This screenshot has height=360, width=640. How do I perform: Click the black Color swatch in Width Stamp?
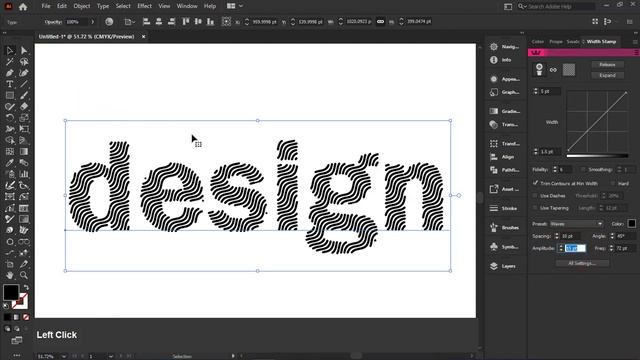(x=631, y=224)
